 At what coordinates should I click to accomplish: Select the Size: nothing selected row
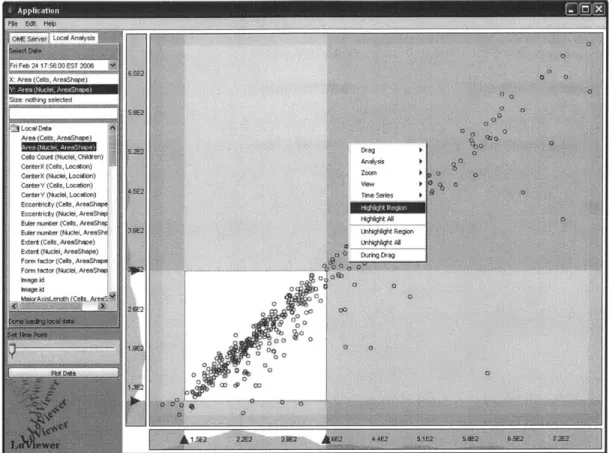(x=64, y=100)
